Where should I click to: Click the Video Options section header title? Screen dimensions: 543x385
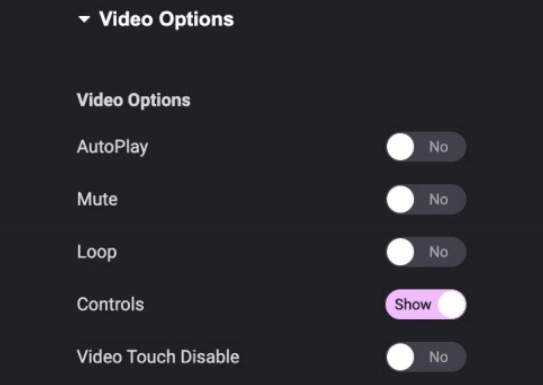[167, 19]
